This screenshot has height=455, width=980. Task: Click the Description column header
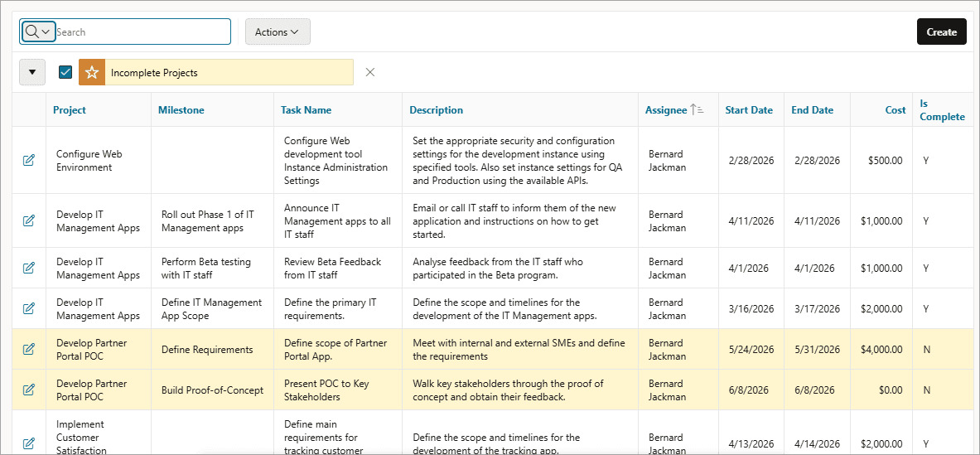point(437,110)
